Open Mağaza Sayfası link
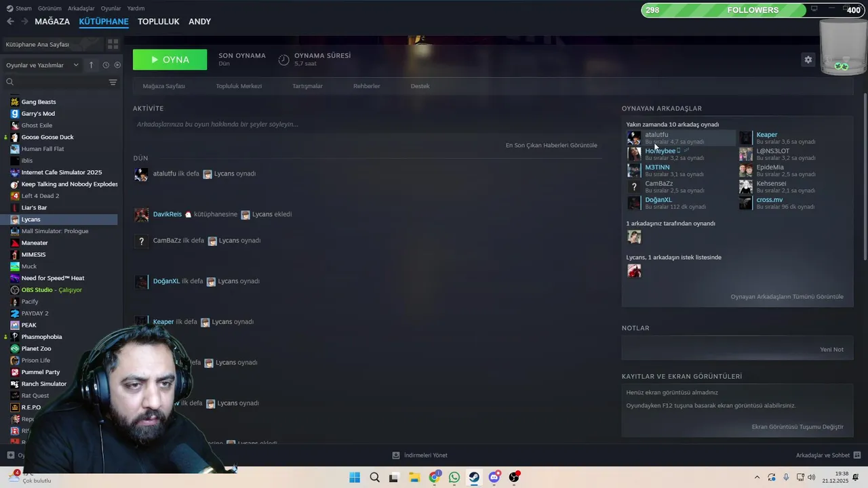This screenshot has width=868, height=488. 163,86
